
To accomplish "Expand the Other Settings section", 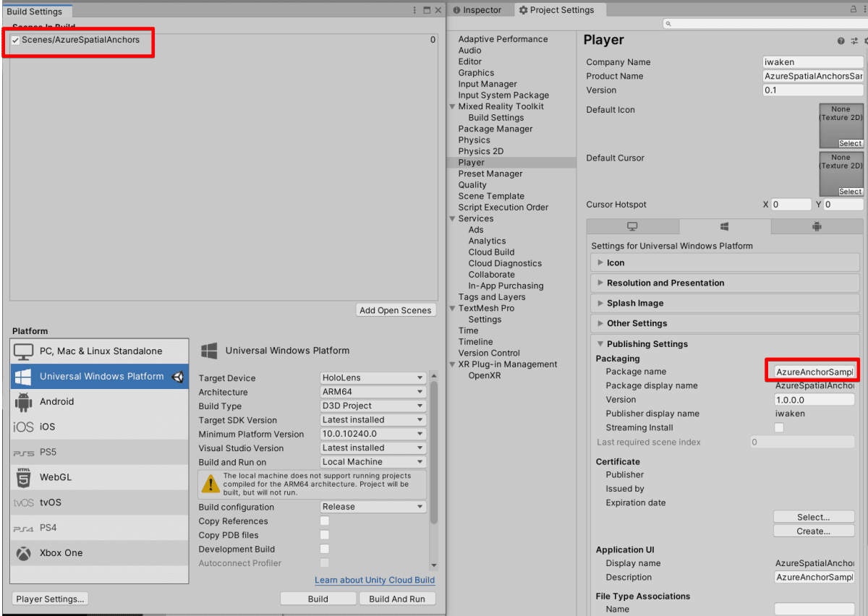I will [x=726, y=324].
